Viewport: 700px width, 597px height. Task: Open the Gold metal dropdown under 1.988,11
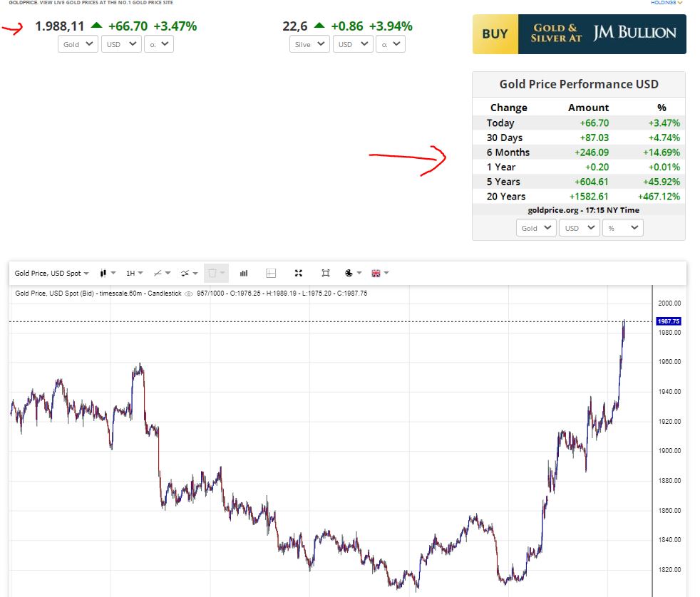coord(78,44)
